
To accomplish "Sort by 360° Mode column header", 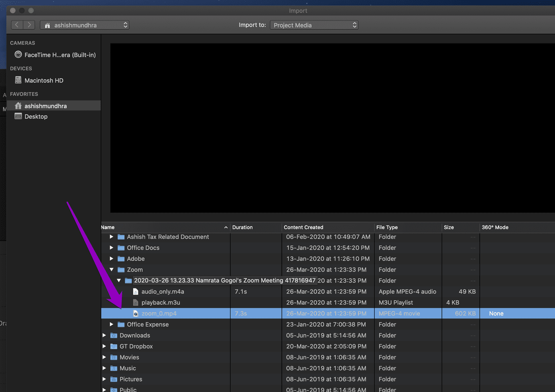I will (x=517, y=227).
